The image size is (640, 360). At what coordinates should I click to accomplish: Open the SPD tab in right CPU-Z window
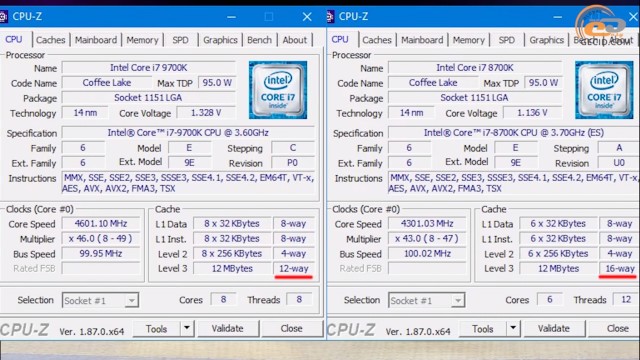507,40
